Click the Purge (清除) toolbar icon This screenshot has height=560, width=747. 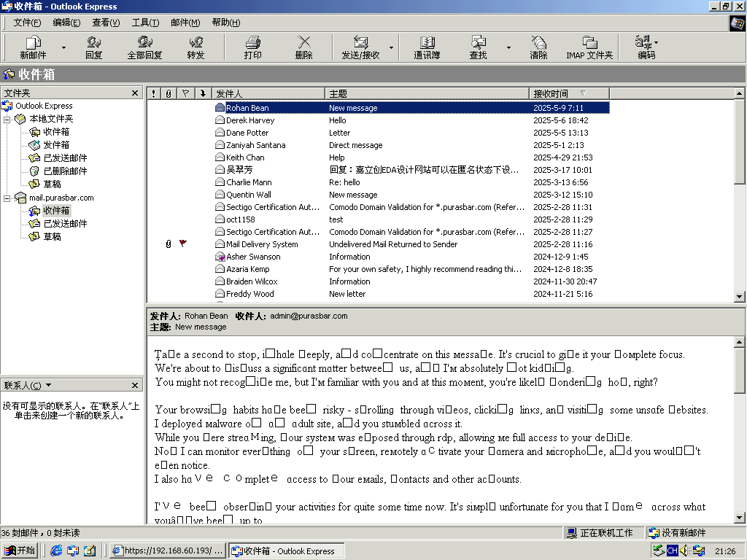point(538,47)
